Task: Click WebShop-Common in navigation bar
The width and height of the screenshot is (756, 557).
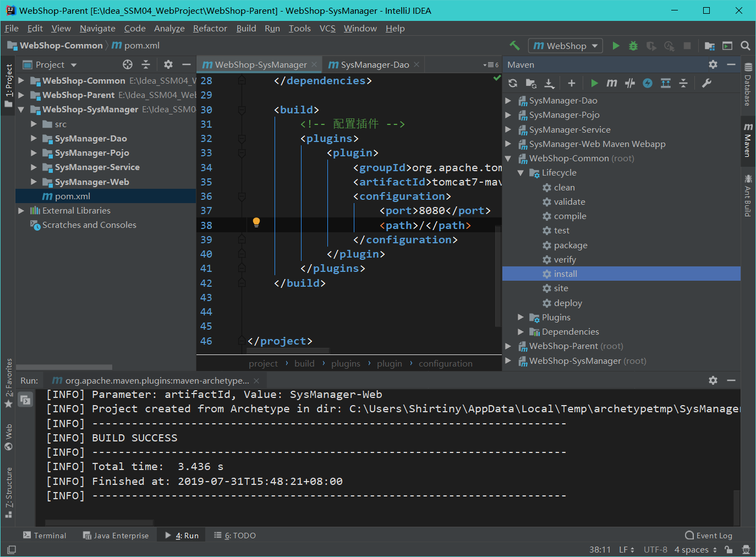Action: 55,45
